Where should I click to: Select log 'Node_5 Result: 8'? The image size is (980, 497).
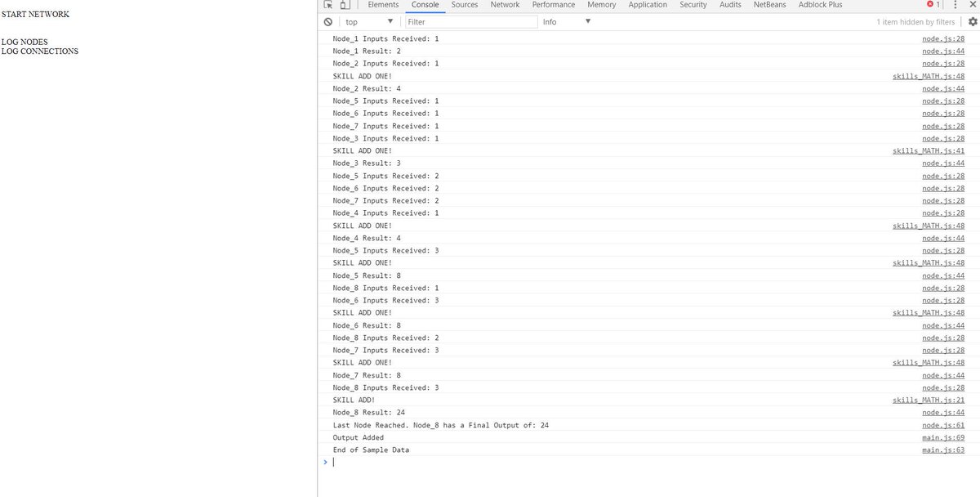coord(367,275)
